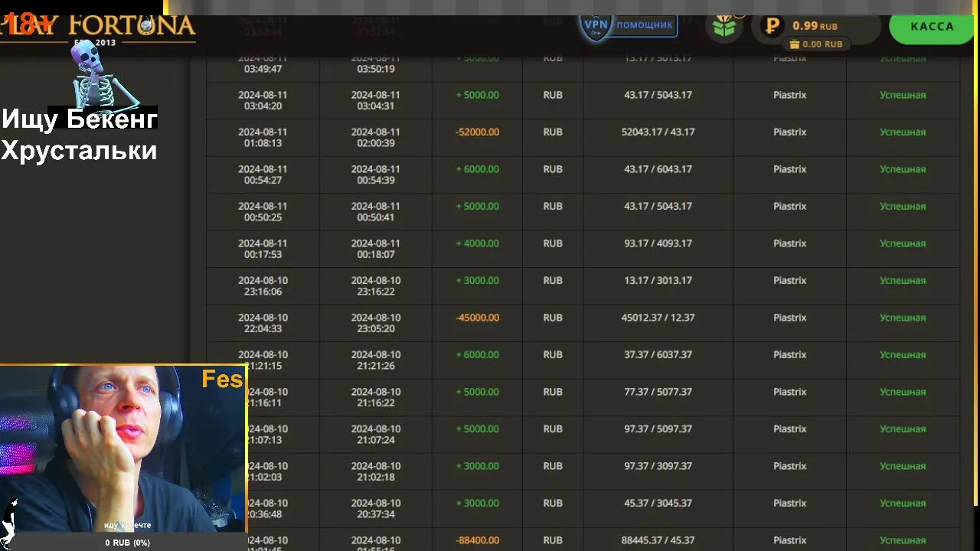Click the Помощник helper button
This screenshot has width=980, height=551.
tap(644, 24)
